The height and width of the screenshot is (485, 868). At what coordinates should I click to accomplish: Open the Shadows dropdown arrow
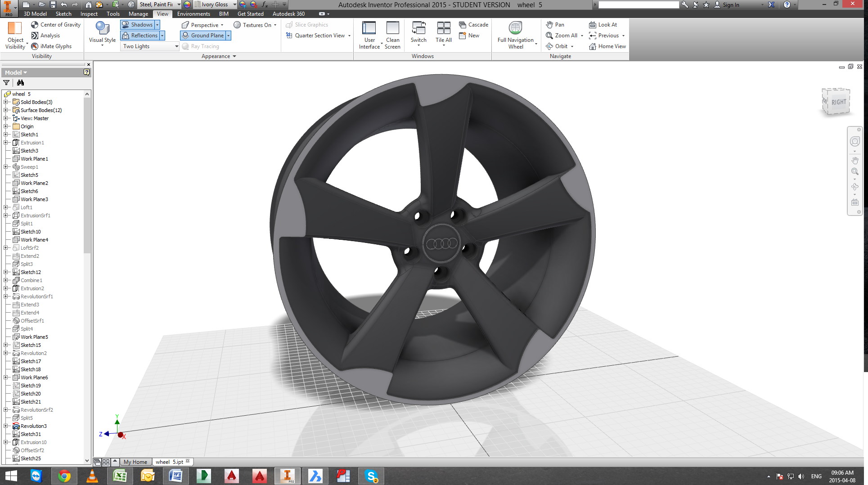pyautogui.click(x=157, y=25)
